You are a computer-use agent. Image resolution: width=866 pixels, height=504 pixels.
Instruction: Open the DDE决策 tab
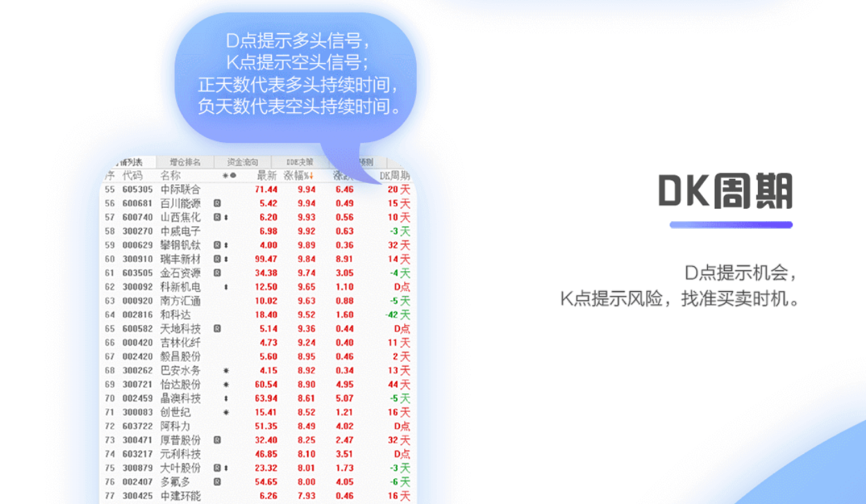tap(300, 162)
